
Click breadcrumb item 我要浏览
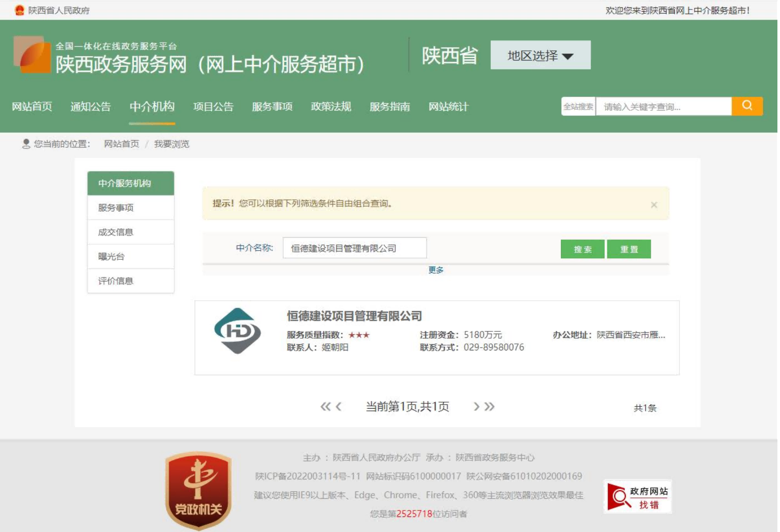[172, 144]
